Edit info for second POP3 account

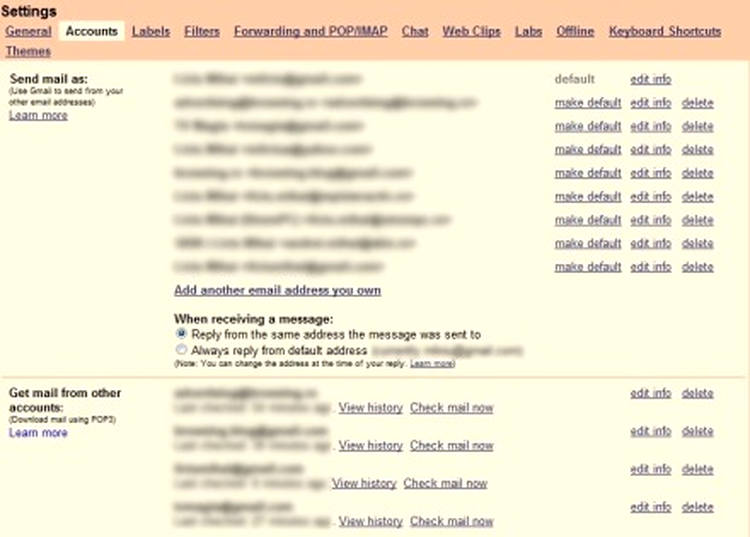click(x=651, y=431)
